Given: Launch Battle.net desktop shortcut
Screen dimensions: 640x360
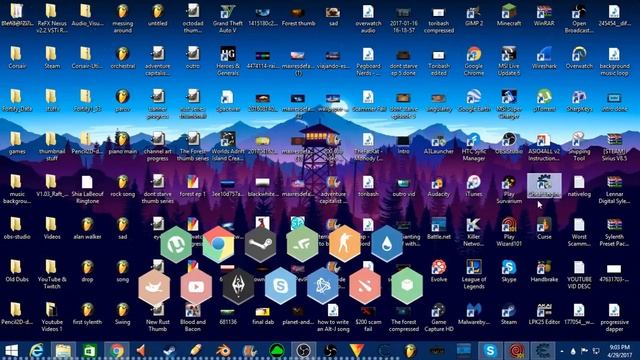Looking at the screenshot, I should coord(438,229).
